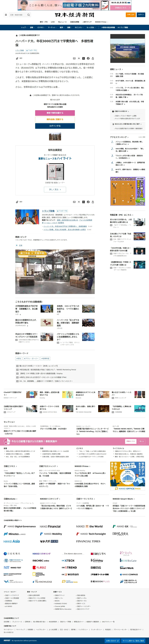Open テレ東BIZ logo link
Screen dimensions: 149x644
point(39,568)
